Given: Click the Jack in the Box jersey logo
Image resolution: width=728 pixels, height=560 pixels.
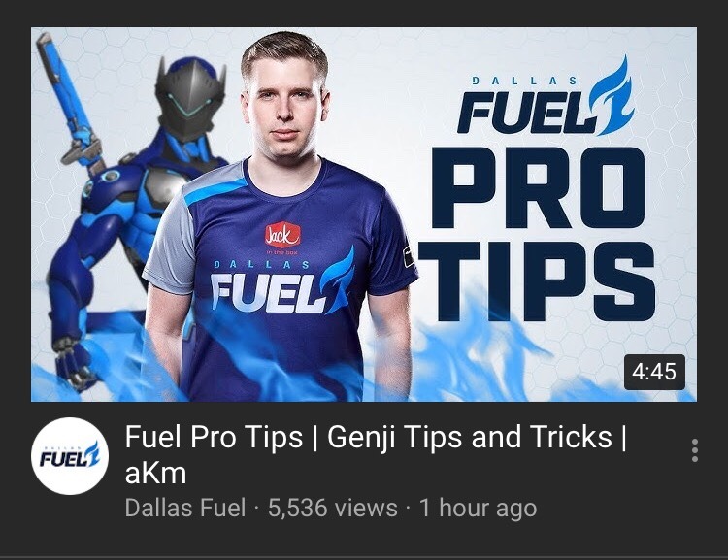Looking at the screenshot, I should click(x=282, y=236).
